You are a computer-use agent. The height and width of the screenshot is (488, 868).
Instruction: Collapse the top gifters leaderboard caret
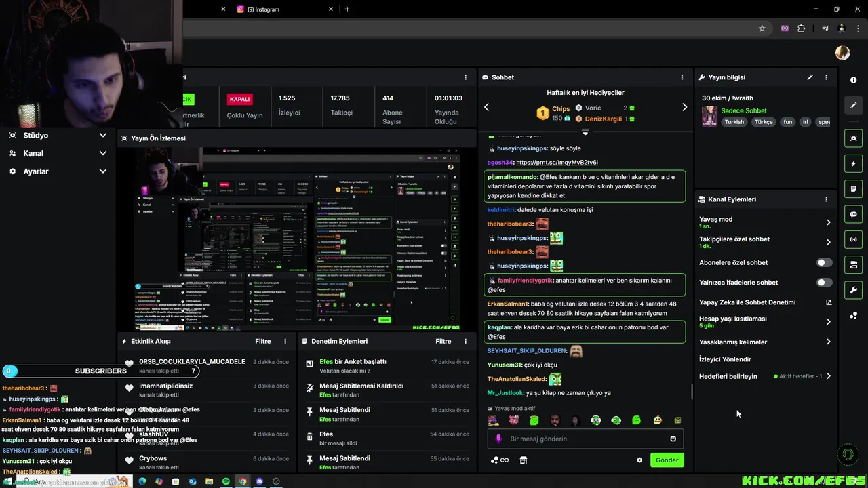point(585,131)
